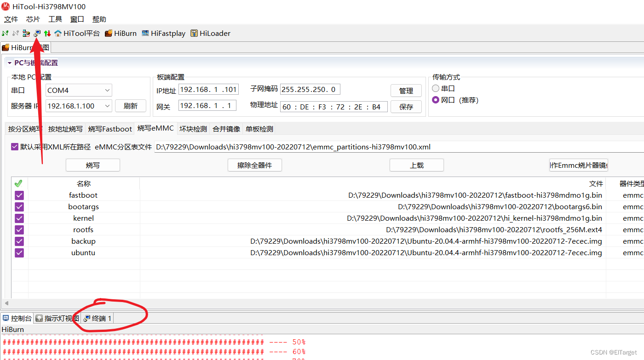Click the 保存 button
This screenshot has width=644, height=360.
click(x=406, y=107)
